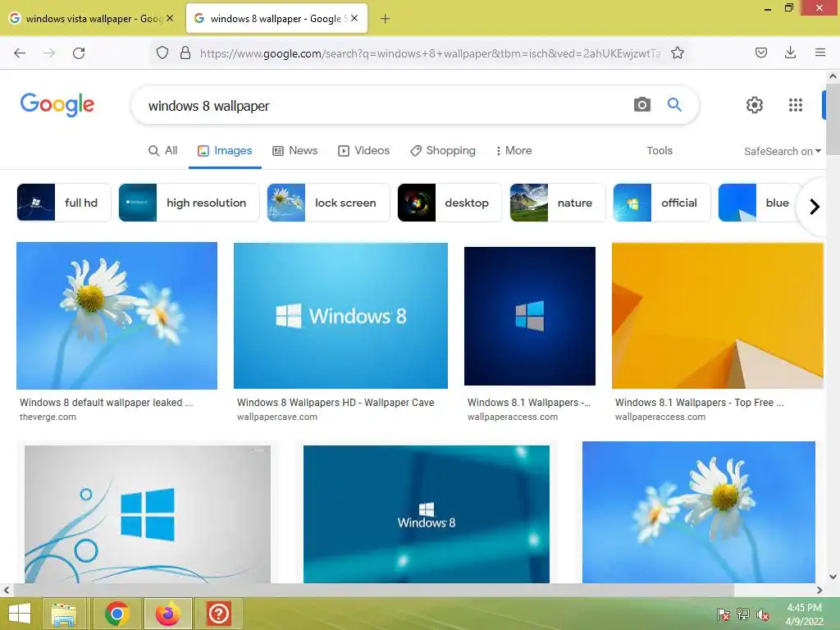Search by image using camera icon
Image resolution: width=840 pixels, height=630 pixels.
click(x=641, y=104)
